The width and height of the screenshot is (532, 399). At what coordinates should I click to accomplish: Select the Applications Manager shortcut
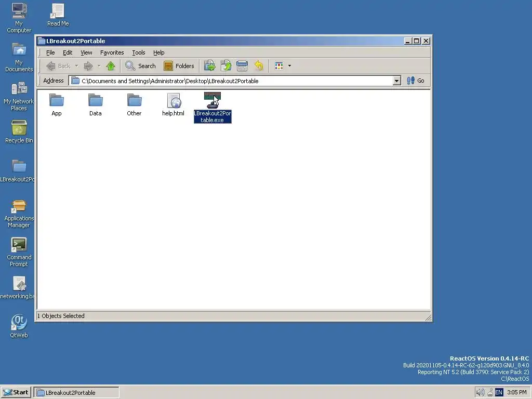pos(19,214)
